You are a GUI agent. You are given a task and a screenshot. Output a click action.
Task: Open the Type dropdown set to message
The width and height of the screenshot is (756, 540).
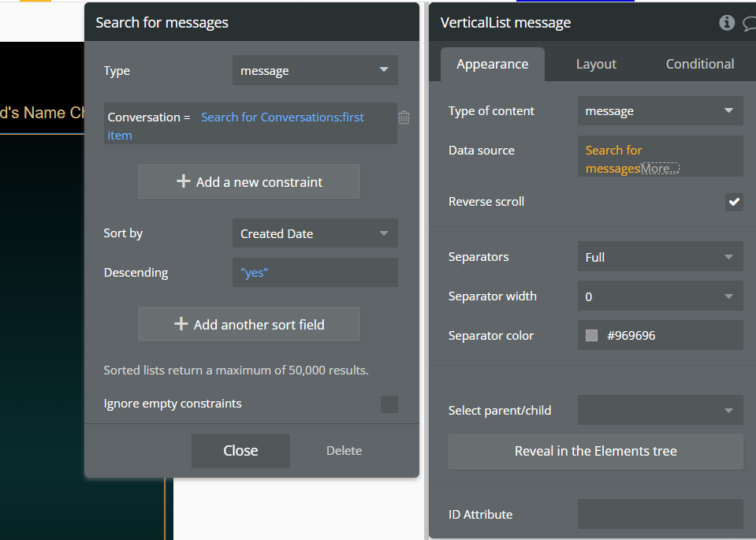coord(315,70)
